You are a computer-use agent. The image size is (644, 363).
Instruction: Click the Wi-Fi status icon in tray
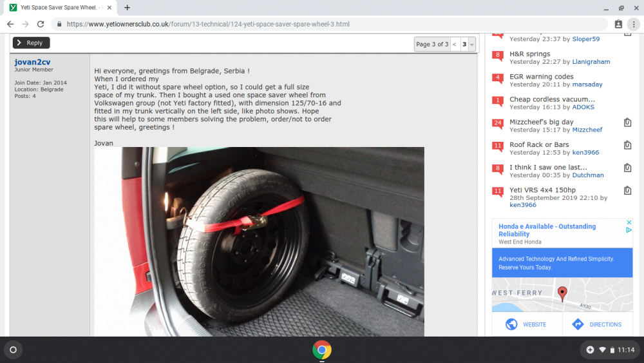pos(602,350)
